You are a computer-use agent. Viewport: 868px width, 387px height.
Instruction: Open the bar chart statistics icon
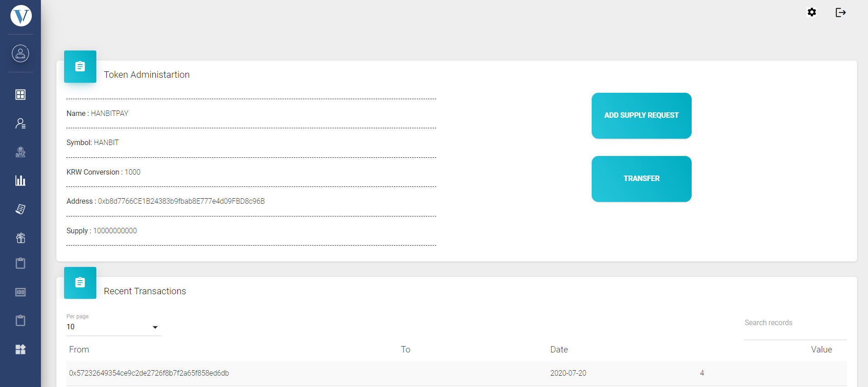pos(20,181)
